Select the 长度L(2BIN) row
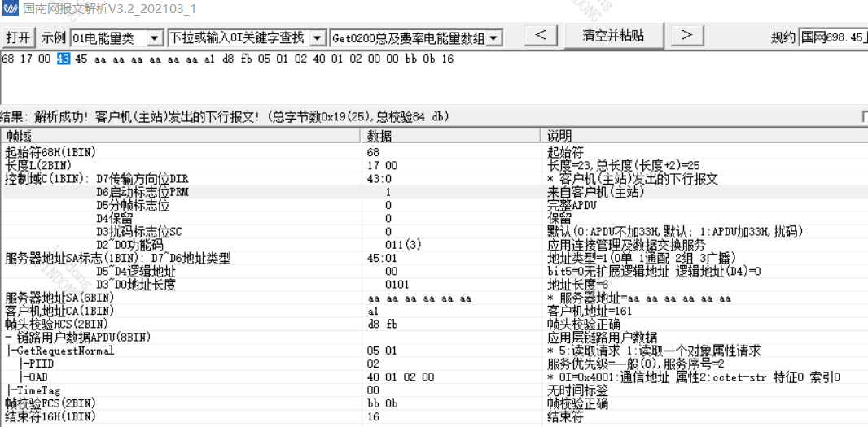This screenshot has height=427, width=868. tap(434, 165)
